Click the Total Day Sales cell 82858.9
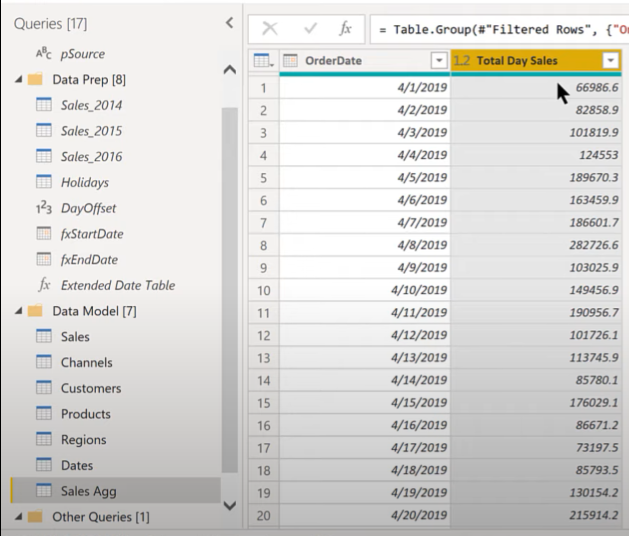The height and width of the screenshot is (536, 629). [536, 110]
